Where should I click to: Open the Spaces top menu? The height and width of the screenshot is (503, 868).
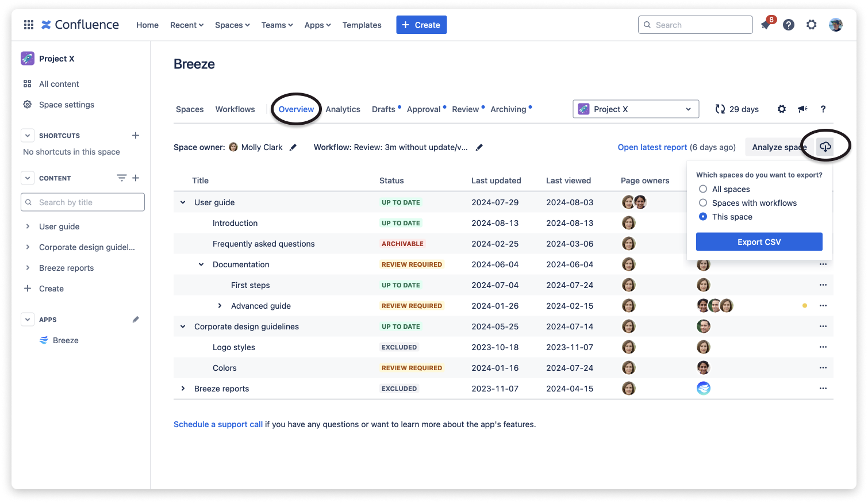pos(232,25)
